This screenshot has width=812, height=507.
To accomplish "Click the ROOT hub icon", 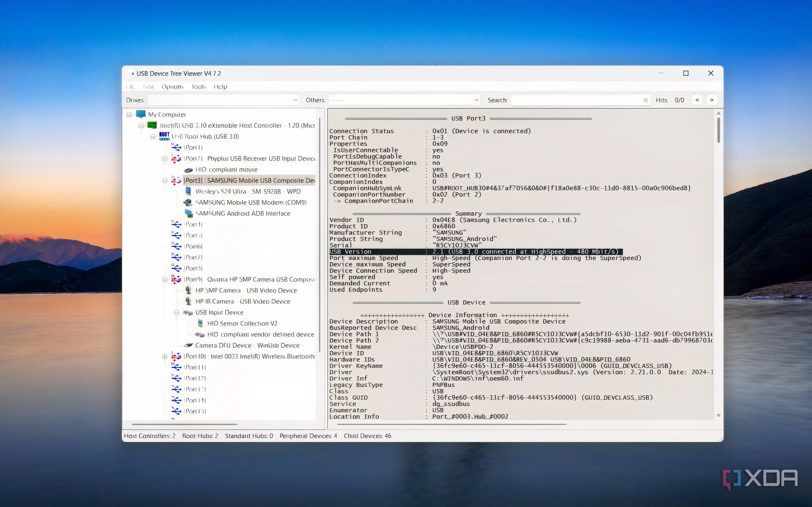I will click(x=164, y=136).
